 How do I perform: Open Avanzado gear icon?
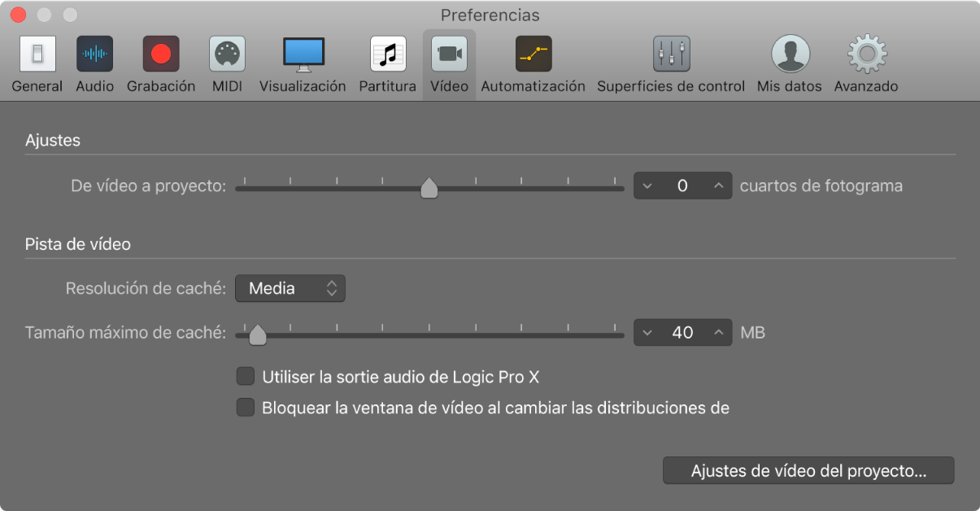coord(866,55)
